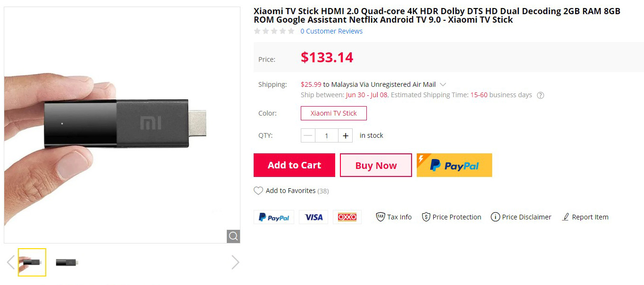Screen dimensions: 644x285
Task: Expand the shipping method dropdown
Action: click(x=443, y=84)
